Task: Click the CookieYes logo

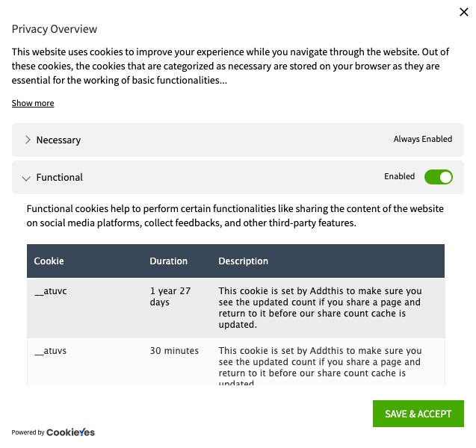Action: 70,432
